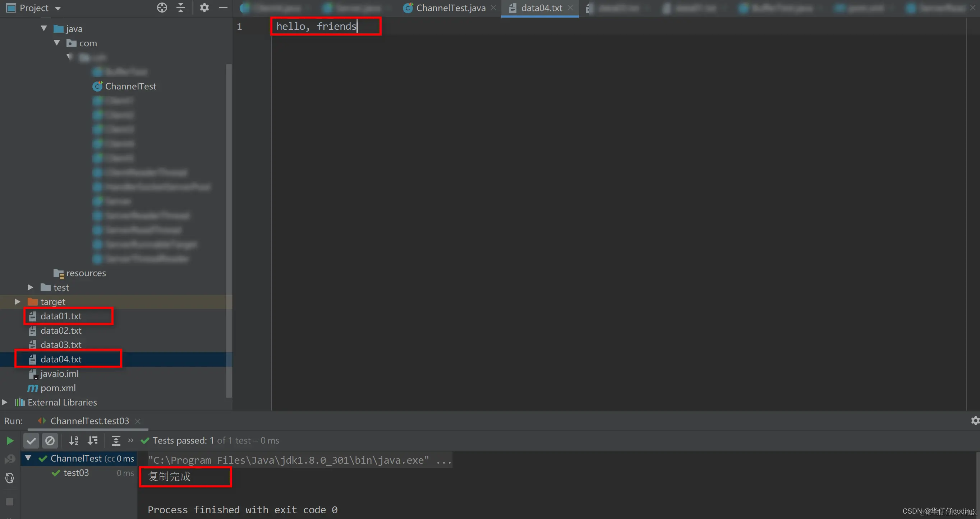Image resolution: width=980 pixels, height=519 pixels.
Task: Click the green Rerun test button
Action: click(x=10, y=441)
